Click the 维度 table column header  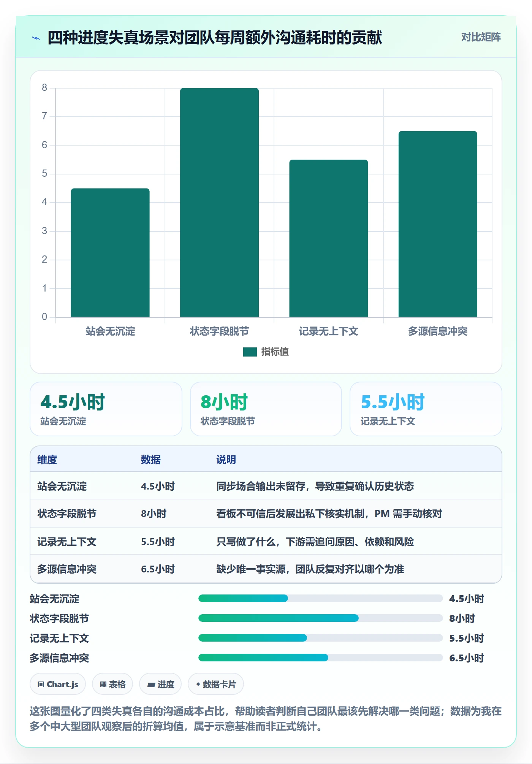click(47, 460)
